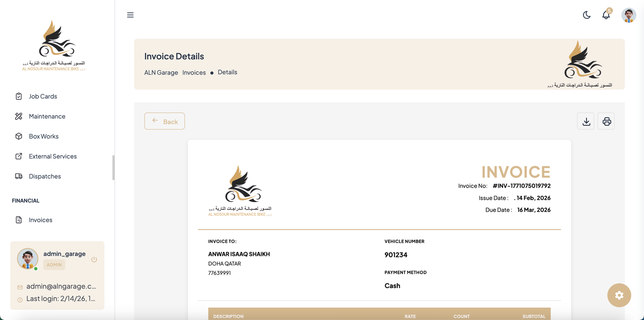
Task: Open the Dispatches page
Action: (x=45, y=176)
